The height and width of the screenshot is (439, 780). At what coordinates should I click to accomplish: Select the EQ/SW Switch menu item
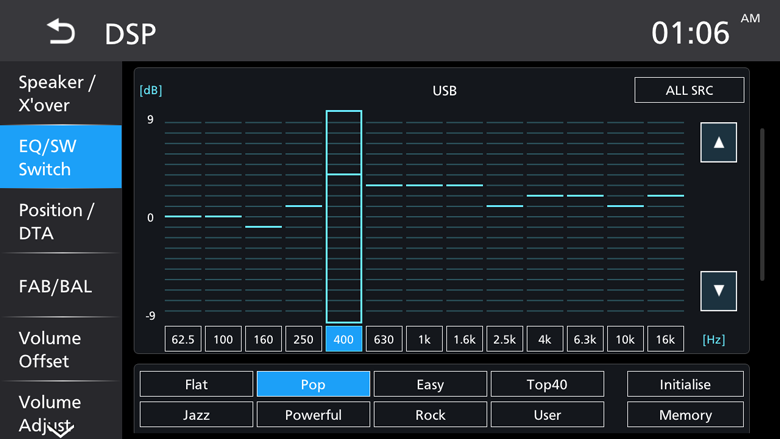click(x=60, y=157)
